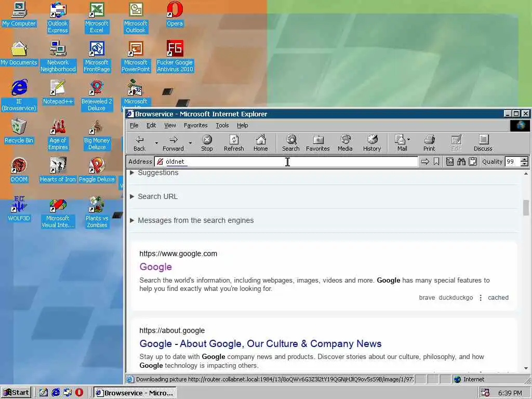
Task: Open the Back button history dropdown arrow
Action: coord(156,143)
